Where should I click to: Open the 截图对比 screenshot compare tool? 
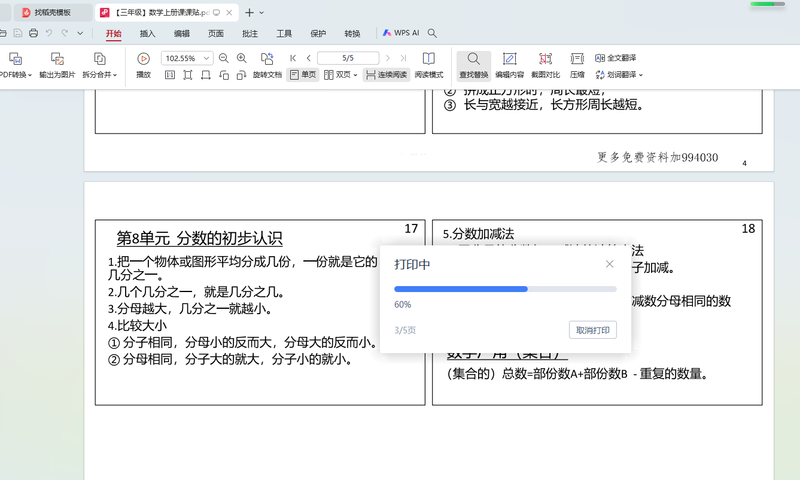(x=545, y=65)
